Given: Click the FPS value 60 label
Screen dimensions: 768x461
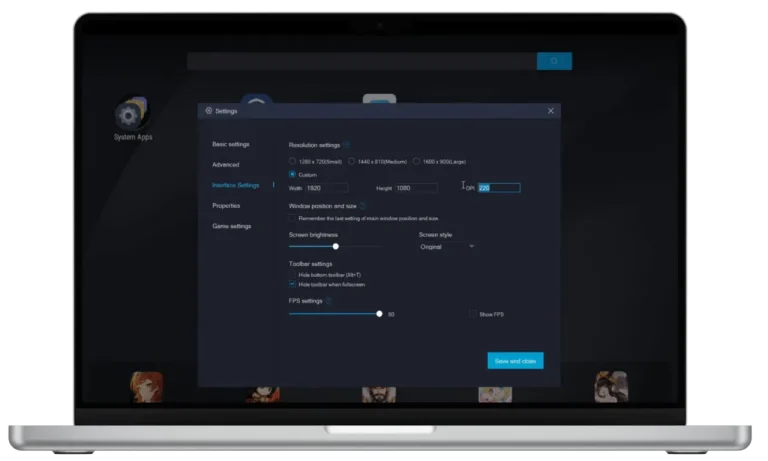Looking at the screenshot, I should (391, 315).
